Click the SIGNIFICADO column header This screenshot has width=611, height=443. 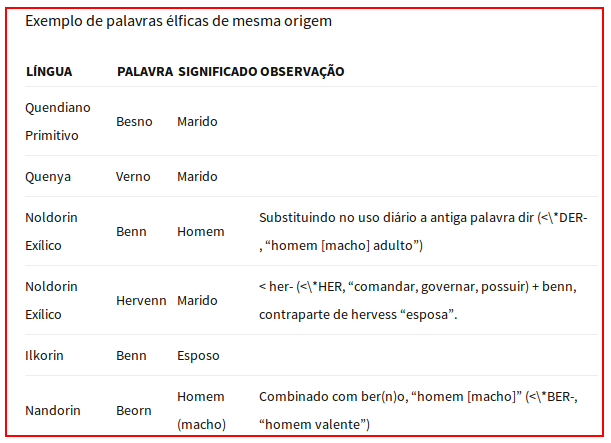[217, 72]
